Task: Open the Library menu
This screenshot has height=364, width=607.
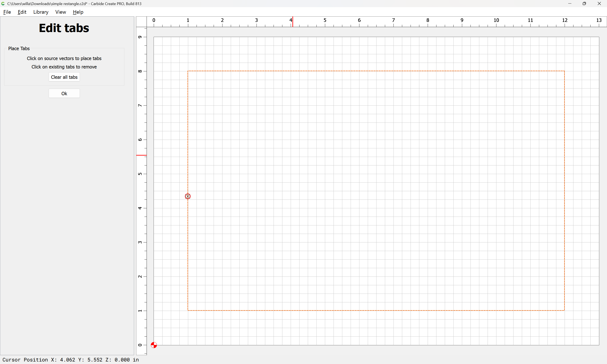Action: [41, 12]
